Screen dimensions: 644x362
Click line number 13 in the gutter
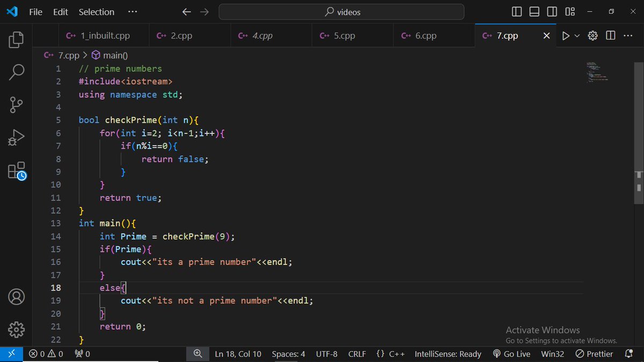(x=56, y=224)
